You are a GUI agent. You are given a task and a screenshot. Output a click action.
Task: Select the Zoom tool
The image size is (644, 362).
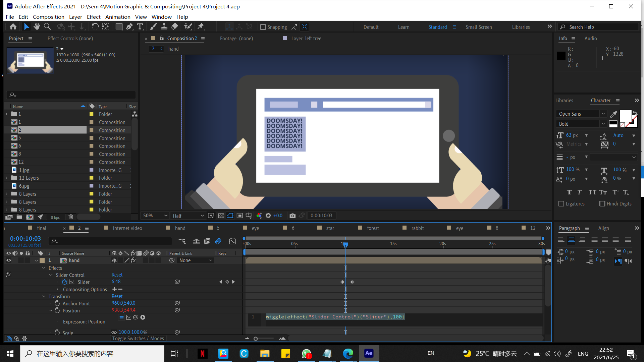(x=47, y=26)
